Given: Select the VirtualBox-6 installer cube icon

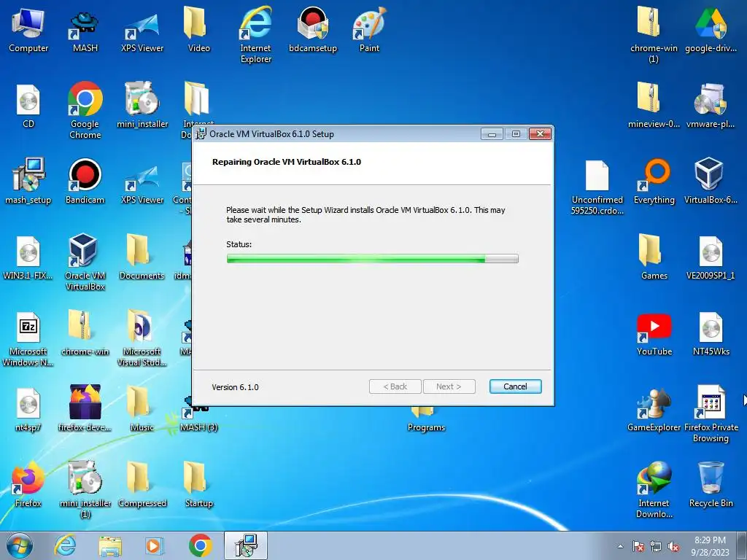Looking at the screenshot, I should (x=711, y=182).
